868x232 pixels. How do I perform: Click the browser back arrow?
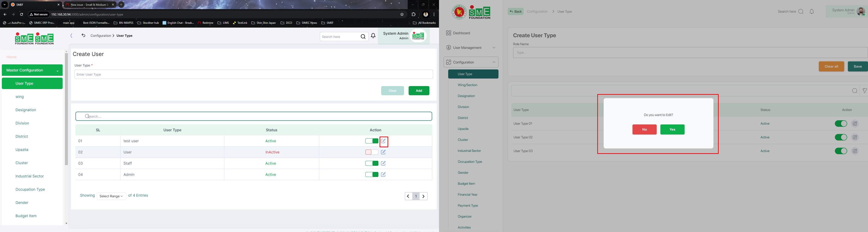click(x=5, y=14)
